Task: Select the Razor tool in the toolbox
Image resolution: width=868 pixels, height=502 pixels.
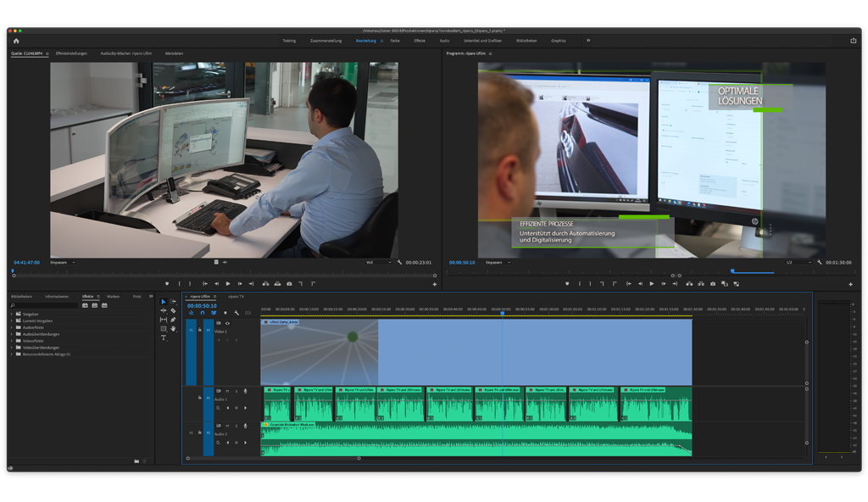Action: [173, 310]
